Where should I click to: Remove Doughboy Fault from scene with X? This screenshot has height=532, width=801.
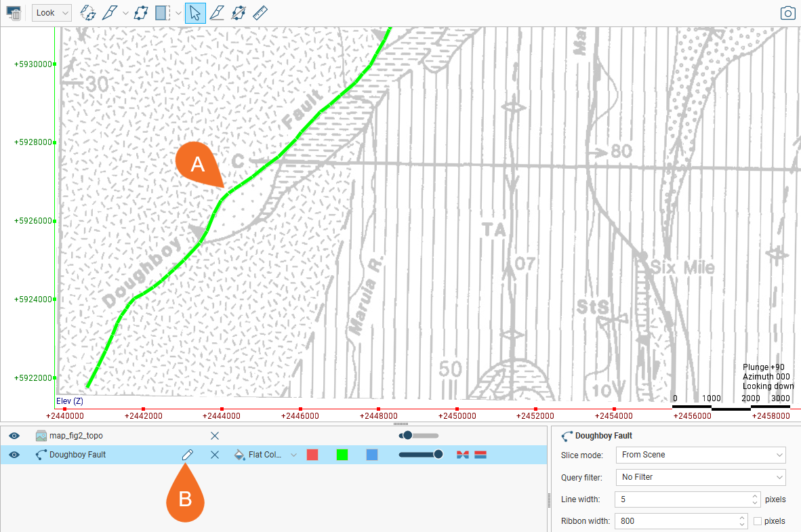point(215,455)
